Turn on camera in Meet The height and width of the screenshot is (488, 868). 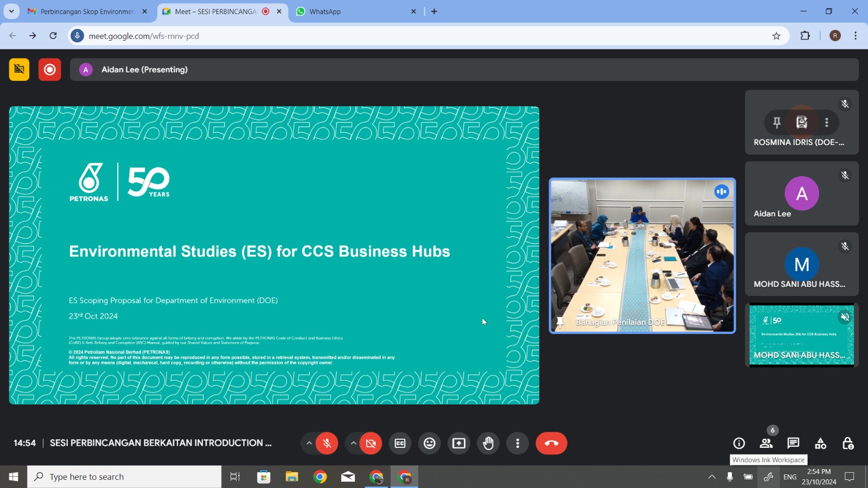[x=371, y=444]
